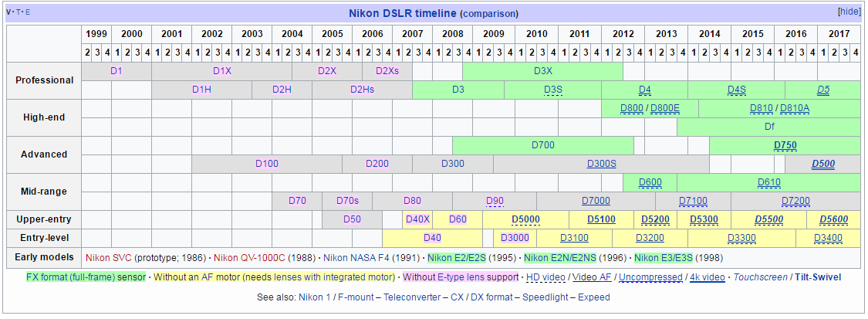Image resolution: width=868 pixels, height=319 pixels.
Task: Click the D800 link in High-end row
Action: (631, 108)
